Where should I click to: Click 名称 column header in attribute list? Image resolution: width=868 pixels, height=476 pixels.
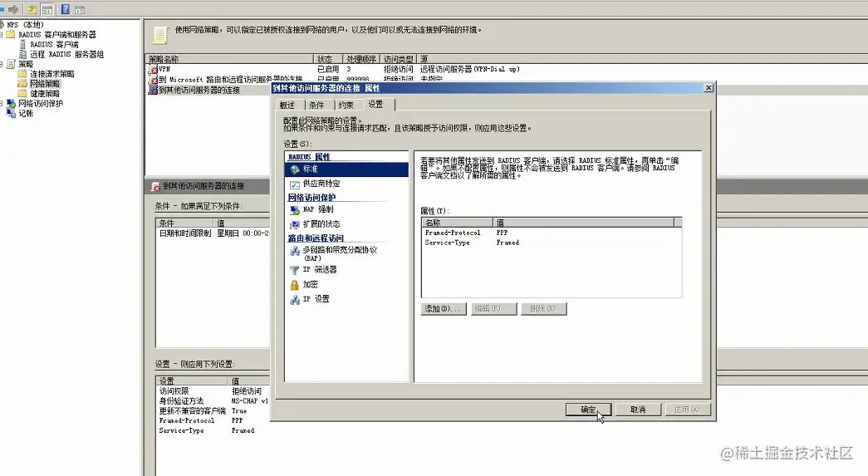point(457,223)
